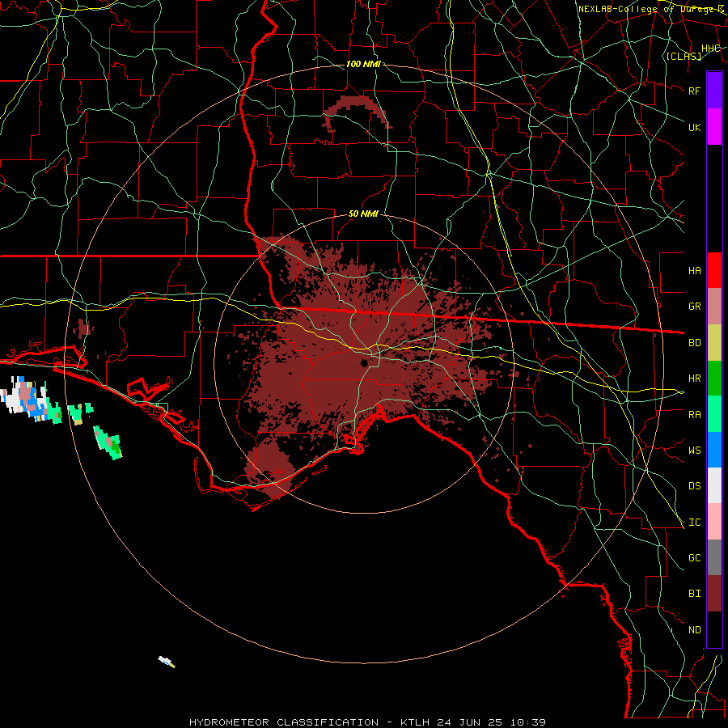Select the 'DS' legend label

[694, 486]
